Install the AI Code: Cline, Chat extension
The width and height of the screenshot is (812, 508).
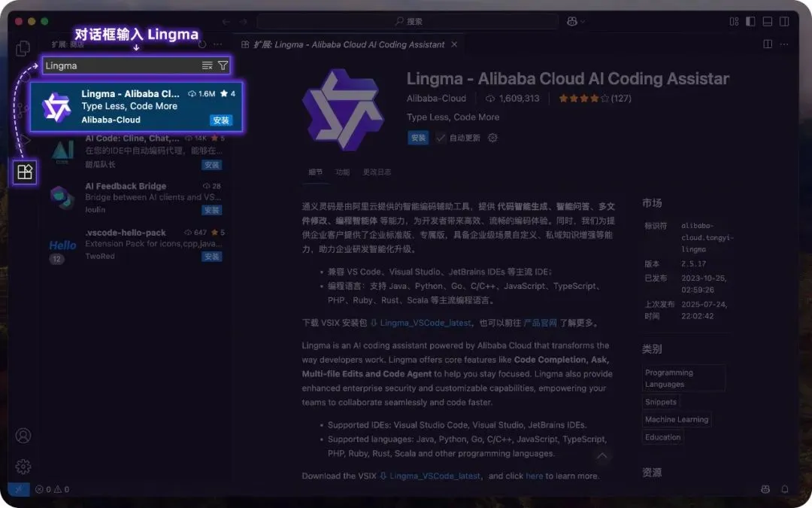click(212, 165)
